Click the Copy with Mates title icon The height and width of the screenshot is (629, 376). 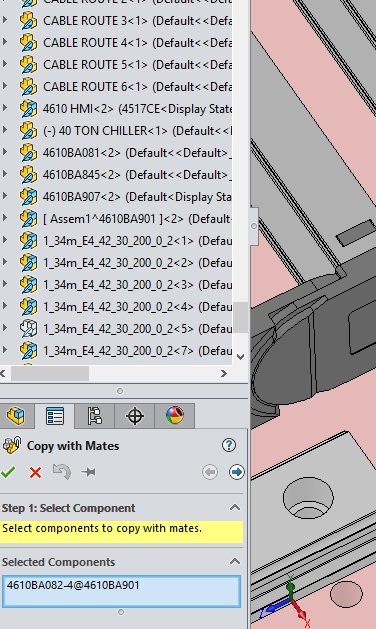pos(11,445)
